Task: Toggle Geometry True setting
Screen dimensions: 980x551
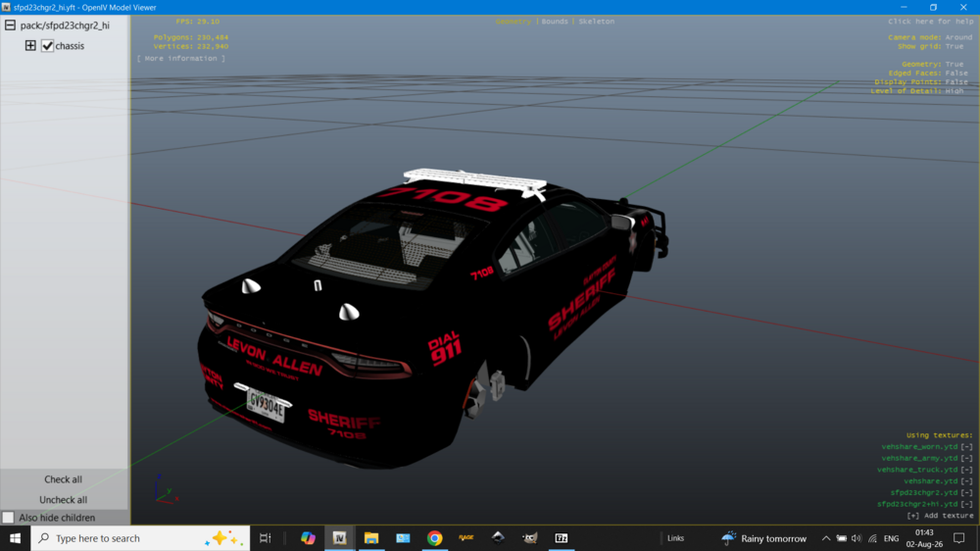Action: tap(932, 65)
